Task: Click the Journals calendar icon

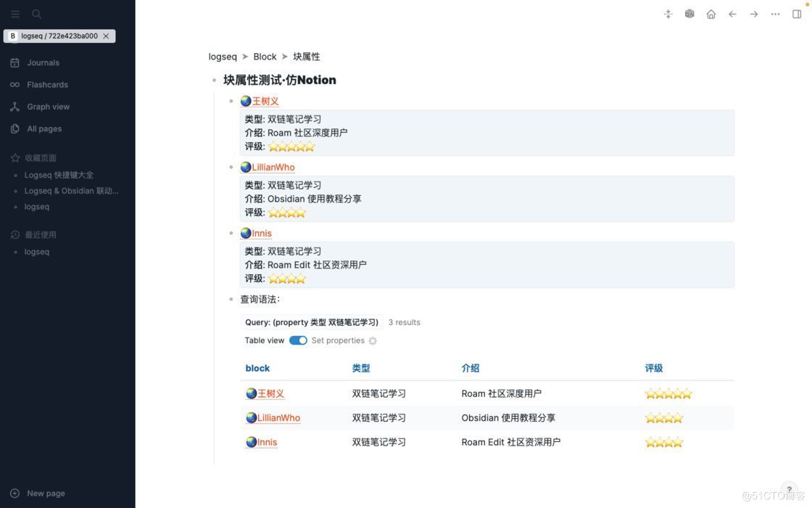Action: 15,62
